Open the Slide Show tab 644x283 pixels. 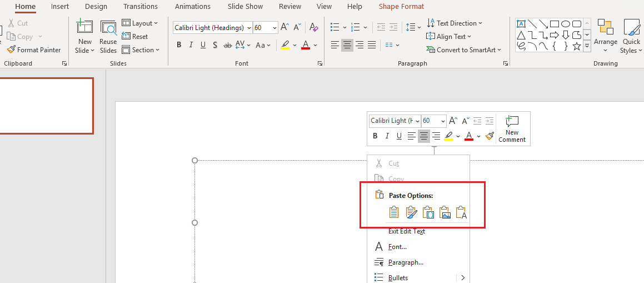[x=246, y=7]
